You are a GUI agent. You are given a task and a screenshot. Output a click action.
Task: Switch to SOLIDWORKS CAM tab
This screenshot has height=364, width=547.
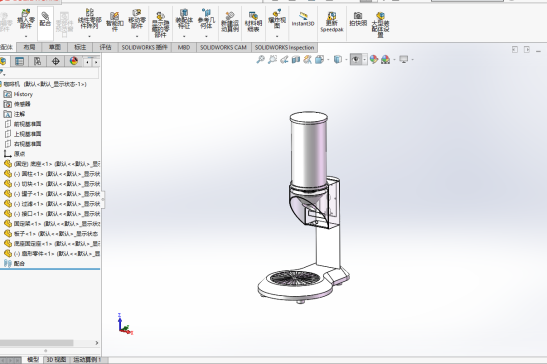point(223,47)
